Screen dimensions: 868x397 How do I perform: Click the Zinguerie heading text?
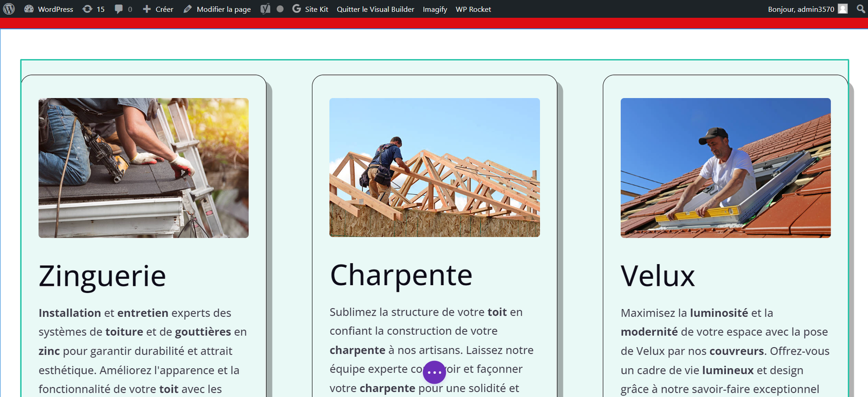102,276
